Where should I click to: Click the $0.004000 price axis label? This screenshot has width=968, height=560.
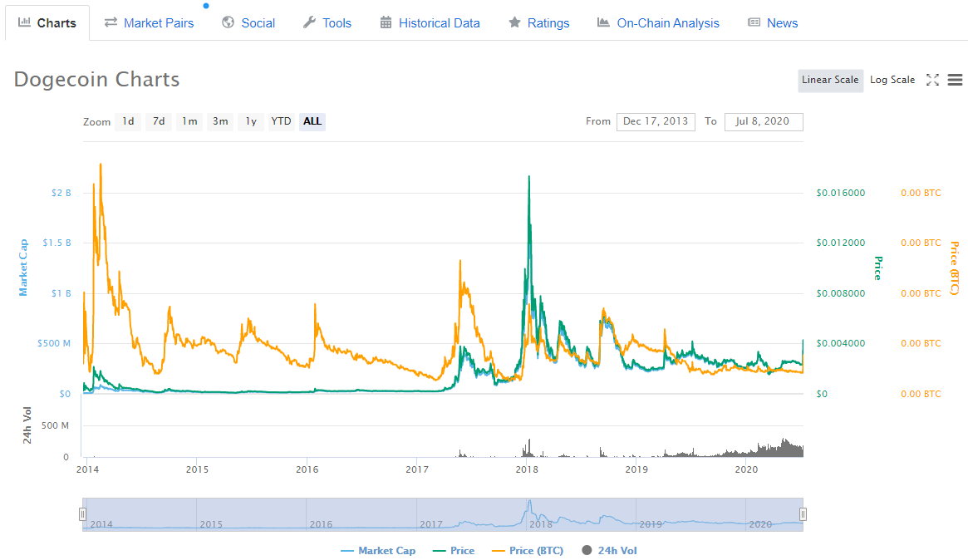coord(841,343)
